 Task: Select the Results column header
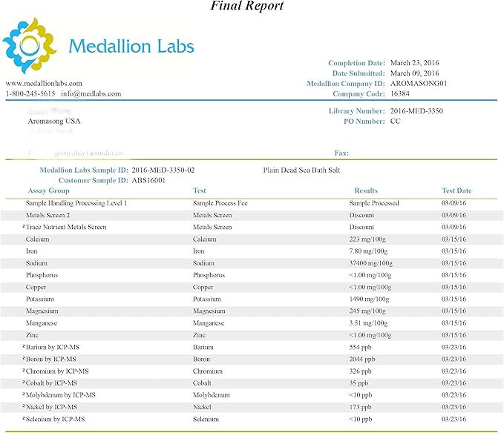(366, 191)
